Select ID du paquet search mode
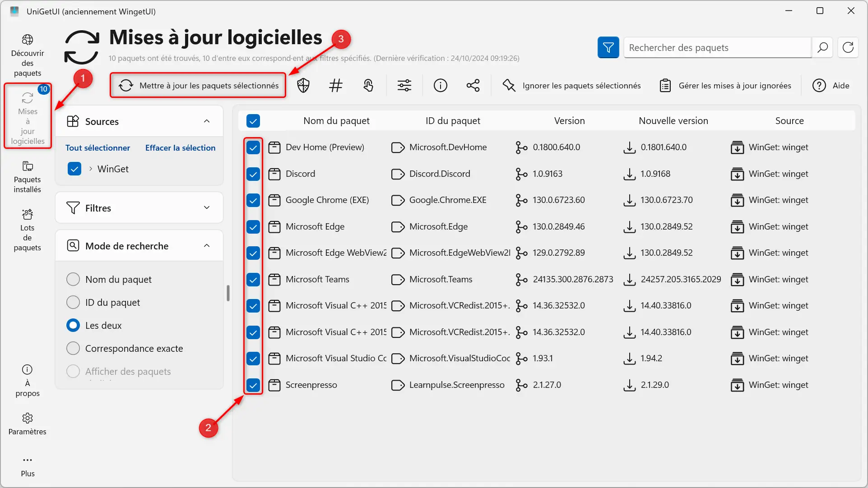 tap(73, 302)
